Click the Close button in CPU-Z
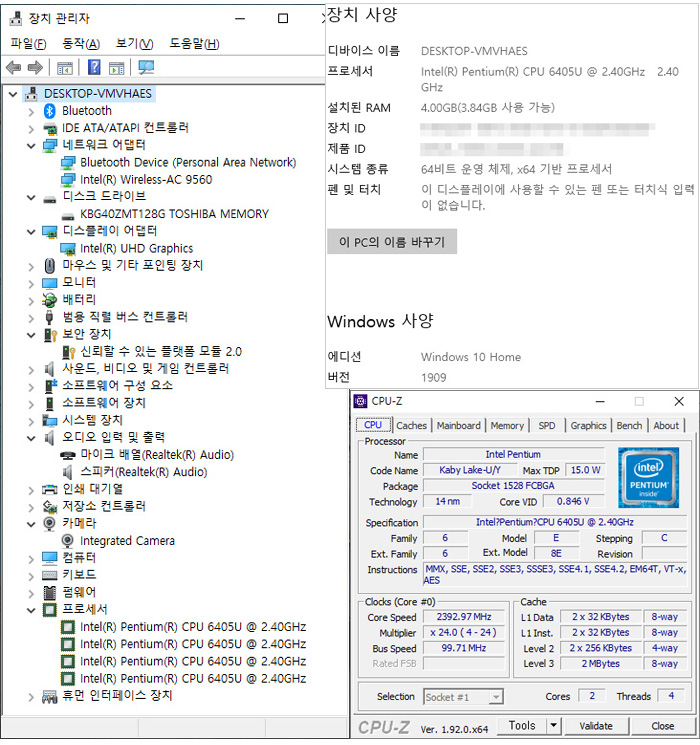This screenshot has height=745, width=700. tap(662, 726)
